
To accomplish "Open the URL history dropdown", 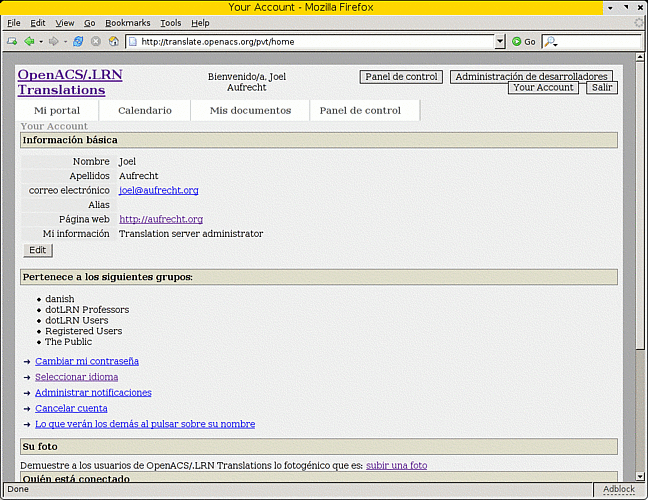I will click(x=500, y=42).
